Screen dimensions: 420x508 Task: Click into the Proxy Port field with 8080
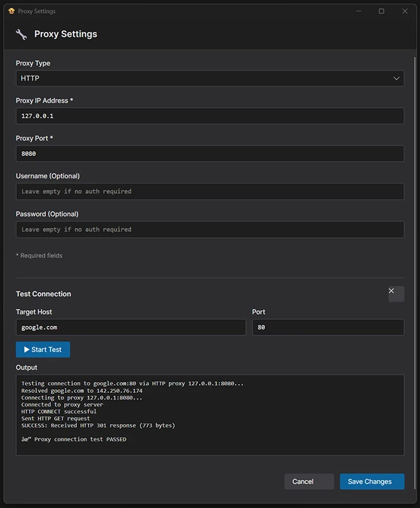coord(210,154)
